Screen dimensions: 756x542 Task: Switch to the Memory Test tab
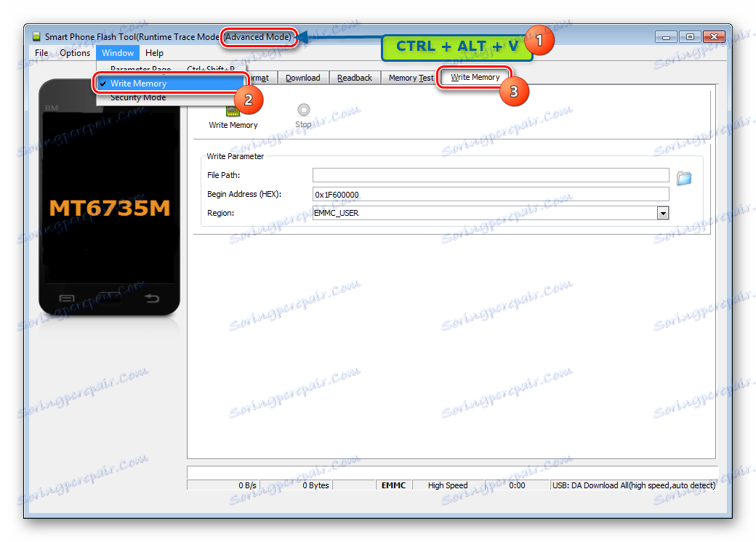pyautogui.click(x=411, y=78)
